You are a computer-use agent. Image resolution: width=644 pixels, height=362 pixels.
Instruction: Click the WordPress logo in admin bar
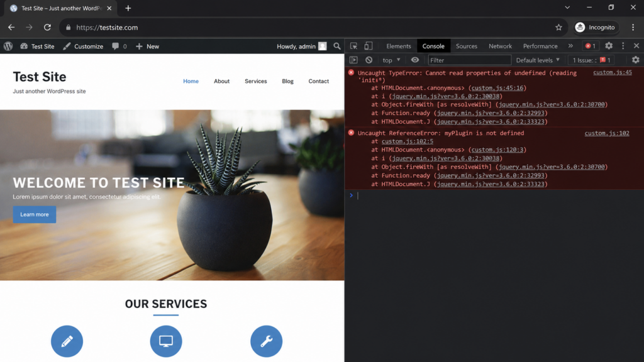tap(8, 47)
